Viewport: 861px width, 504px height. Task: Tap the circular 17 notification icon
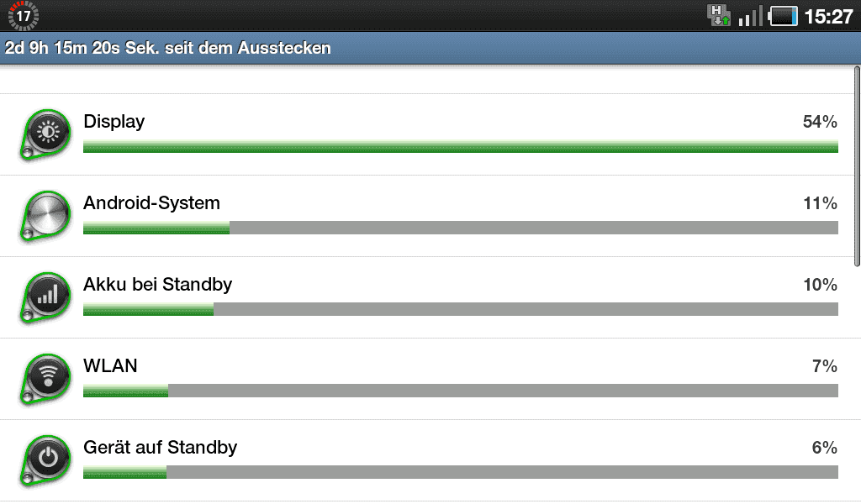click(23, 16)
